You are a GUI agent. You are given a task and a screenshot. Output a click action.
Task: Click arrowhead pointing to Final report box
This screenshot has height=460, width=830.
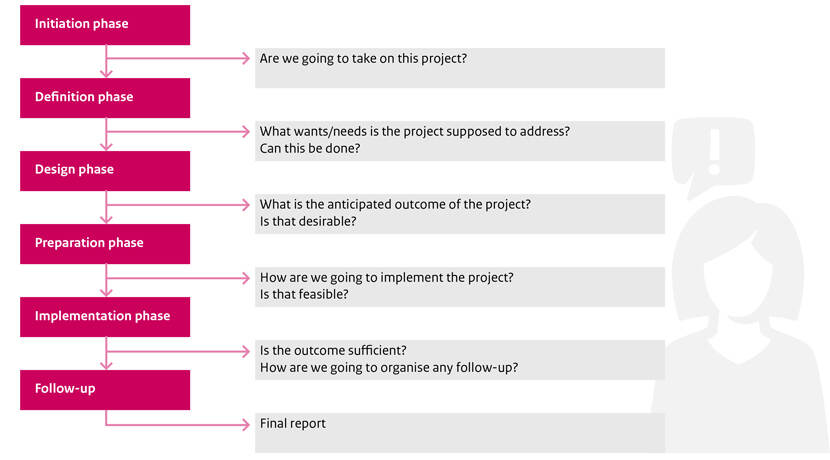[246, 424]
